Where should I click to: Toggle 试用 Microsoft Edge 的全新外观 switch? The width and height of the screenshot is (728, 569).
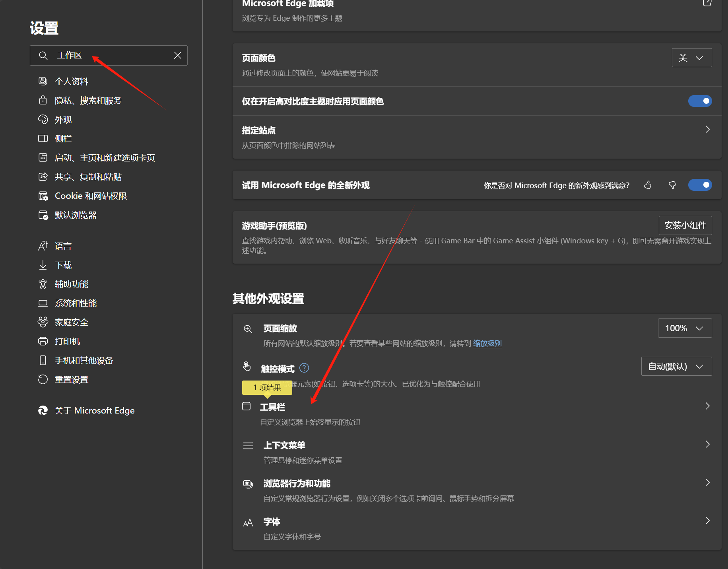(x=700, y=185)
